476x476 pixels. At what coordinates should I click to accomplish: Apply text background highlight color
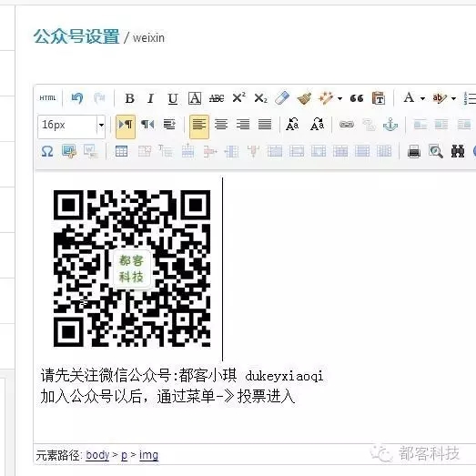(440, 98)
